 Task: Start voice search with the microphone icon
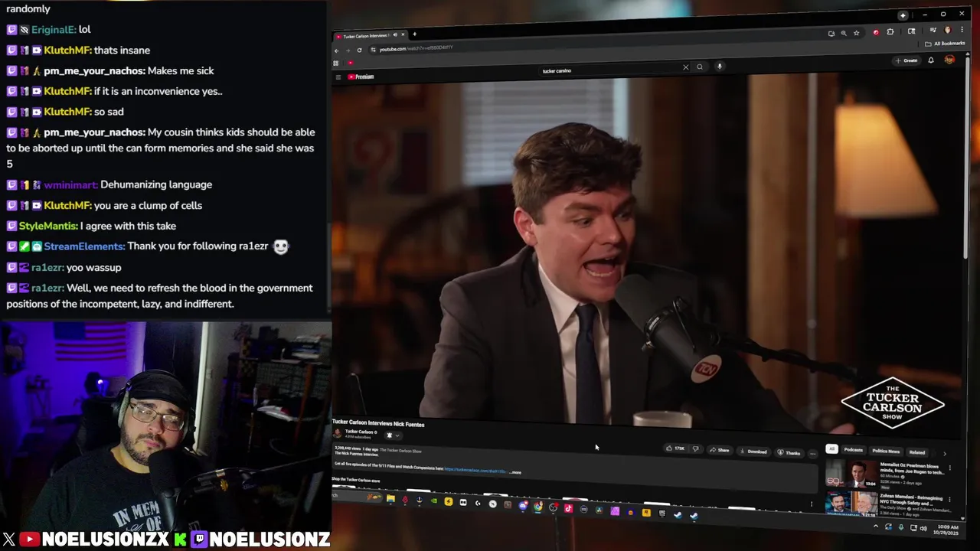(x=720, y=67)
